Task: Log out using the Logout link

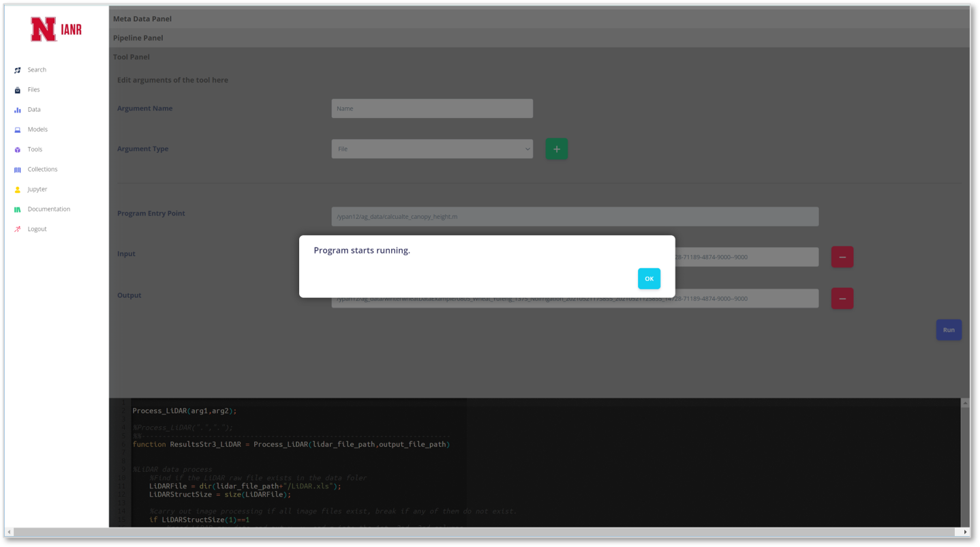Action: 37,229
